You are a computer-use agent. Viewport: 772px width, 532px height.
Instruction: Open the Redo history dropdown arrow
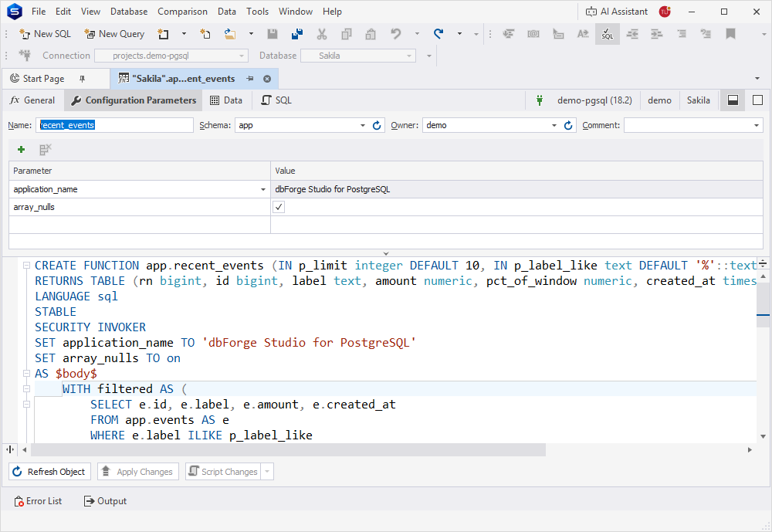tap(460, 34)
